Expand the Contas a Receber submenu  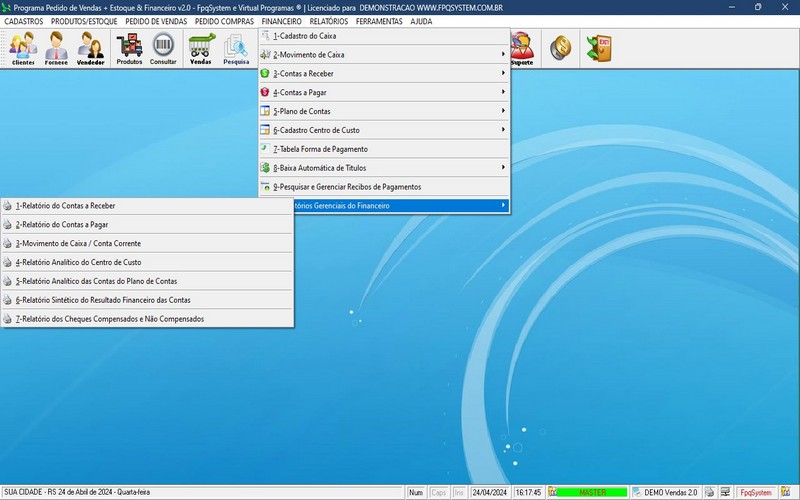click(x=385, y=74)
